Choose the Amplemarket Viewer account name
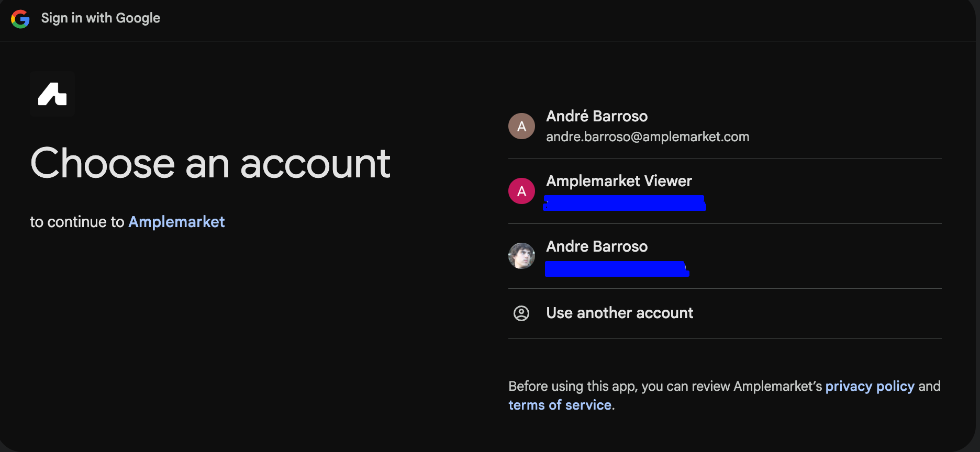This screenshot has width=980, height=452. tap(619, 181)
